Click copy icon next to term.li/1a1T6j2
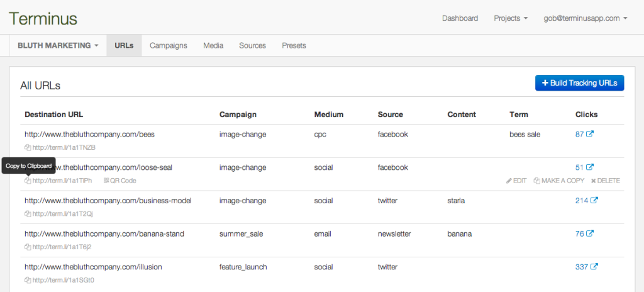The width and height of the screenshot is (644, 292). coord(28,247)
